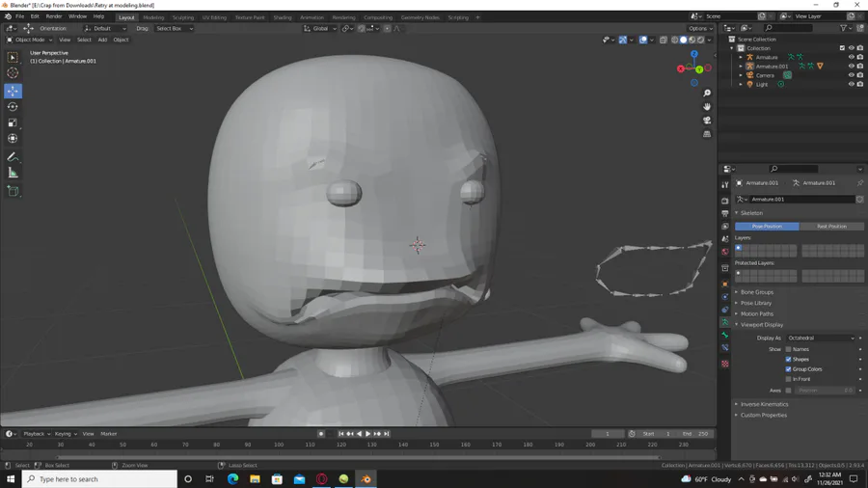Switch to the Sculpting workspace tab

click(182, 17)
